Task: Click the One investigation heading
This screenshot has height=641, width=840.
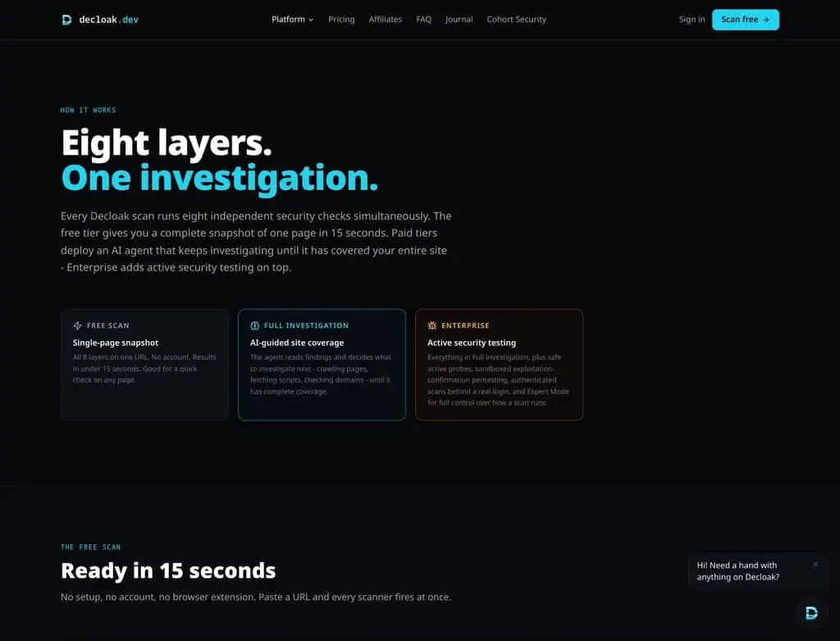Action: (220, 178)
